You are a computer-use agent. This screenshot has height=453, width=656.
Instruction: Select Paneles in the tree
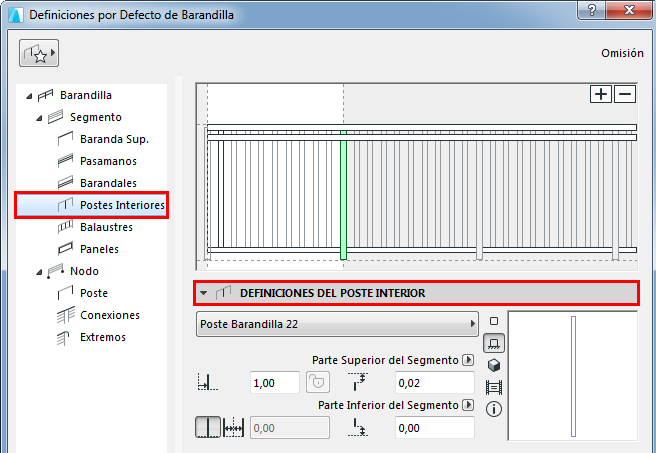pos(100,249)
